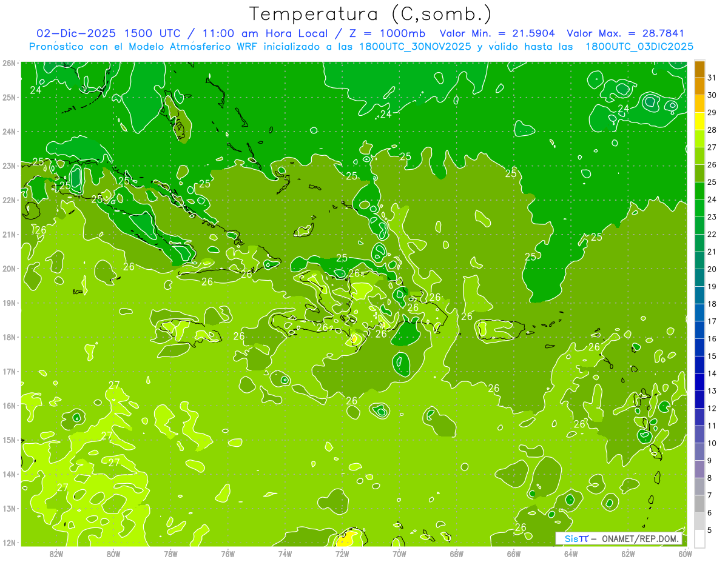Click the "70W" longitude axis label
The width and height of the screenshot is (728, 562).
[x=399, y=554]
